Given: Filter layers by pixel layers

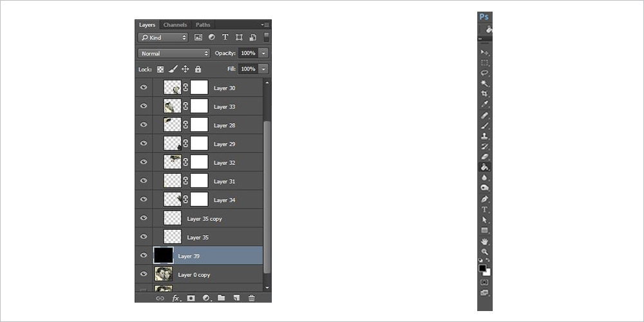Looking at the screenshot, I should tap(198, 37).
